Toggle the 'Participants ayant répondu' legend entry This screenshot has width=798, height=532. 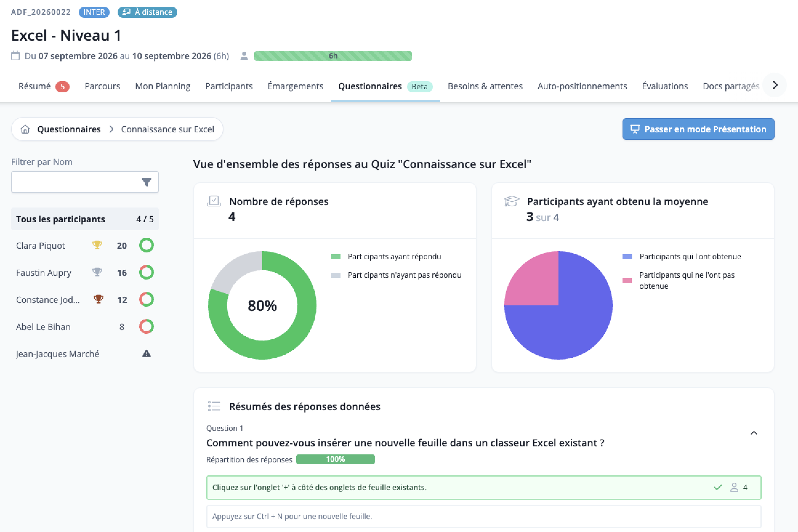386,256
